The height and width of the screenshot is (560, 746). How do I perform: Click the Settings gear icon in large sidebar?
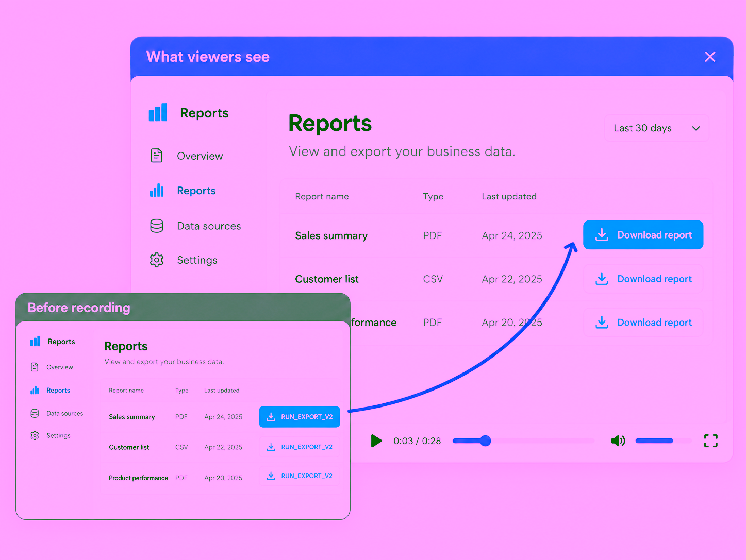click(x=157, y=260)
